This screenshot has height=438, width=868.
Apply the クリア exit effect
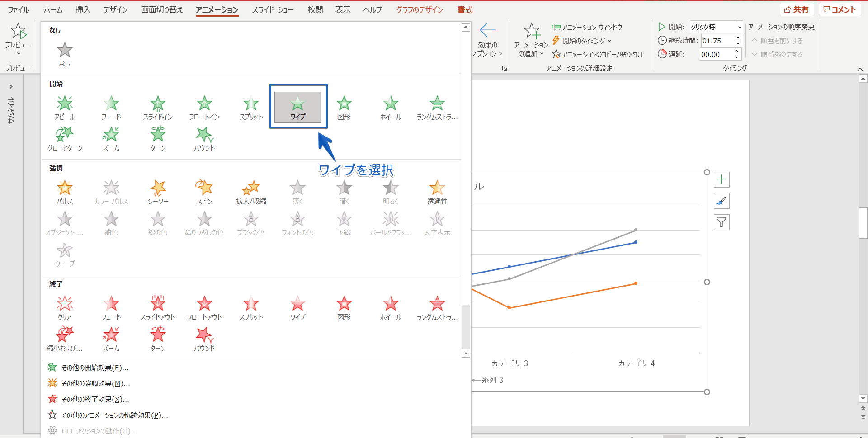(x=65, y=308)
